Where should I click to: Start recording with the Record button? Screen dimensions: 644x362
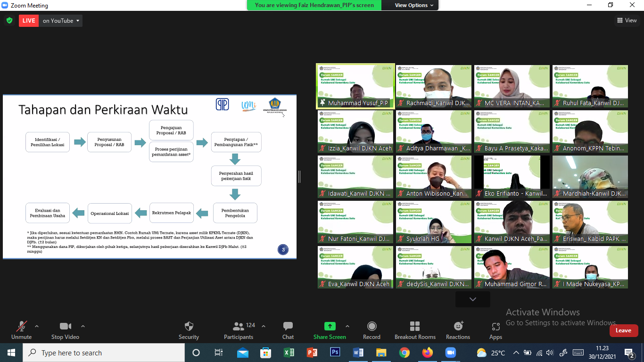(372, 330)
